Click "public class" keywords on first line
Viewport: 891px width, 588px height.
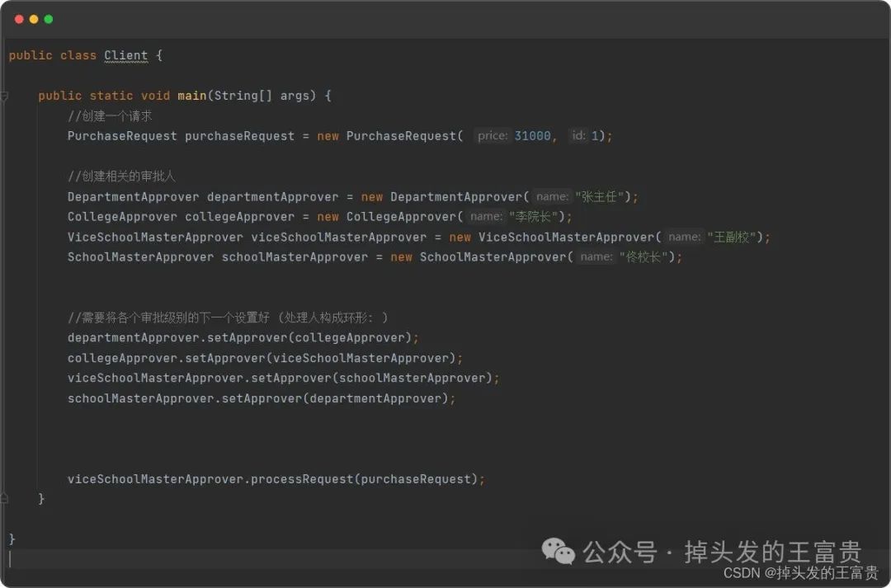coord(52,55)
